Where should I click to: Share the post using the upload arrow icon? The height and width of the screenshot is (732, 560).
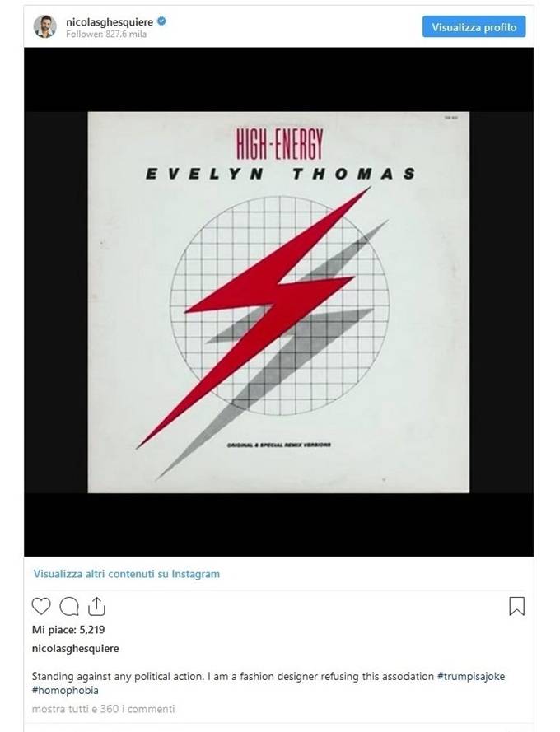[x=96, y=606]
